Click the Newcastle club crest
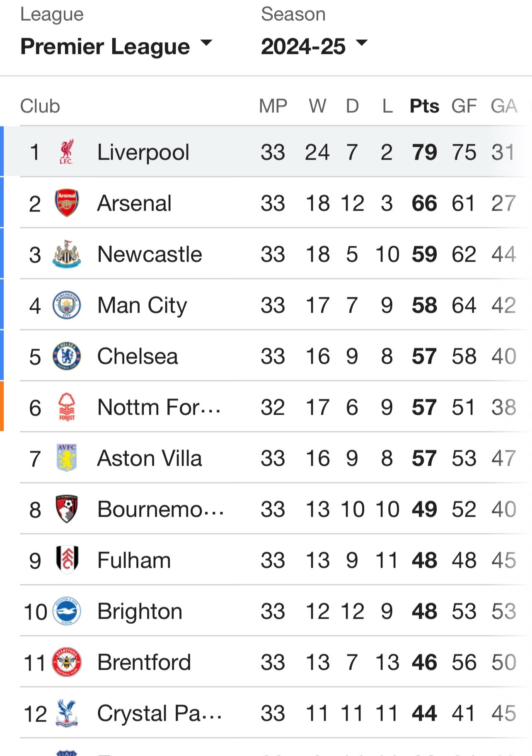The width and height of the screenshot is (532, 756). click(67, 254)
